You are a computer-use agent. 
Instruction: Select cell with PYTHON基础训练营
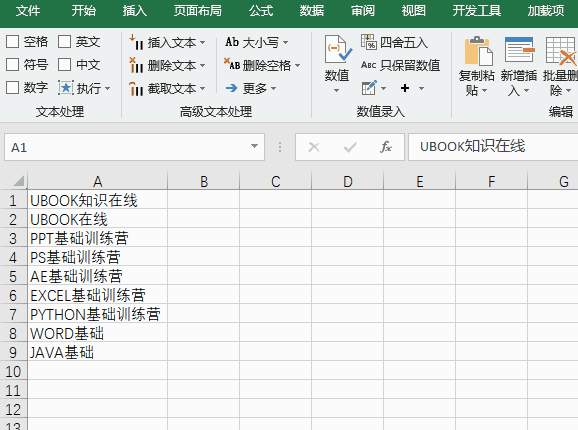tap(97, 314)
